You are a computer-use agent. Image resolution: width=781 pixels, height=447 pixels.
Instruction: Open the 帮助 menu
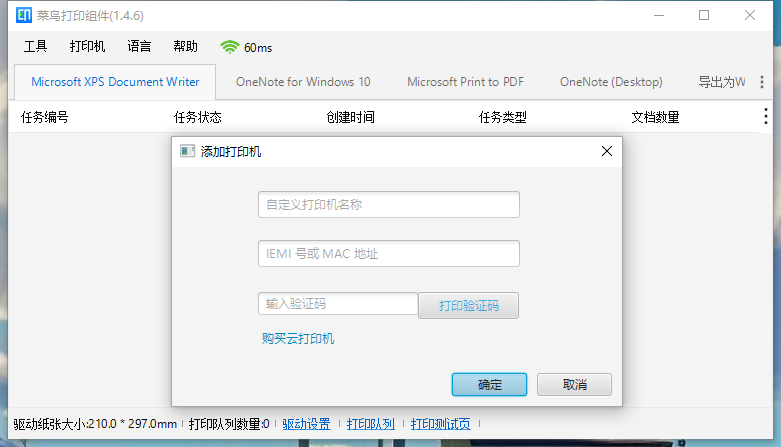tap(185, 47)
